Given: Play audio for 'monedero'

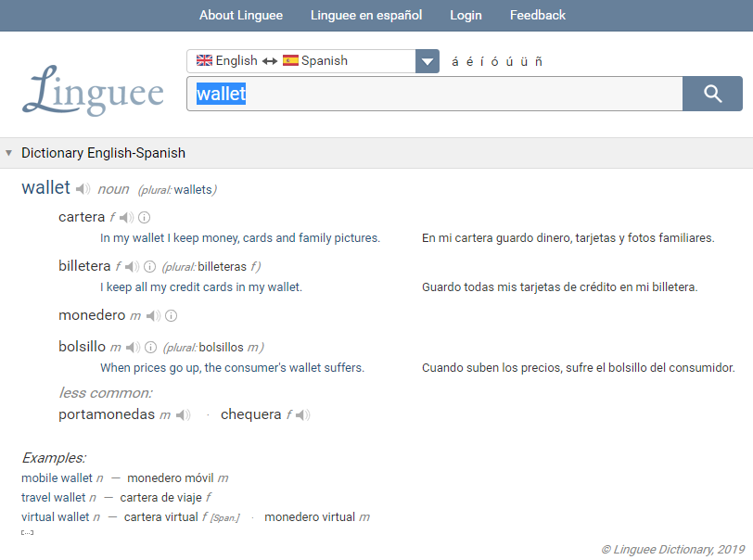Looking at the screenshot, I should coord(153,315).
